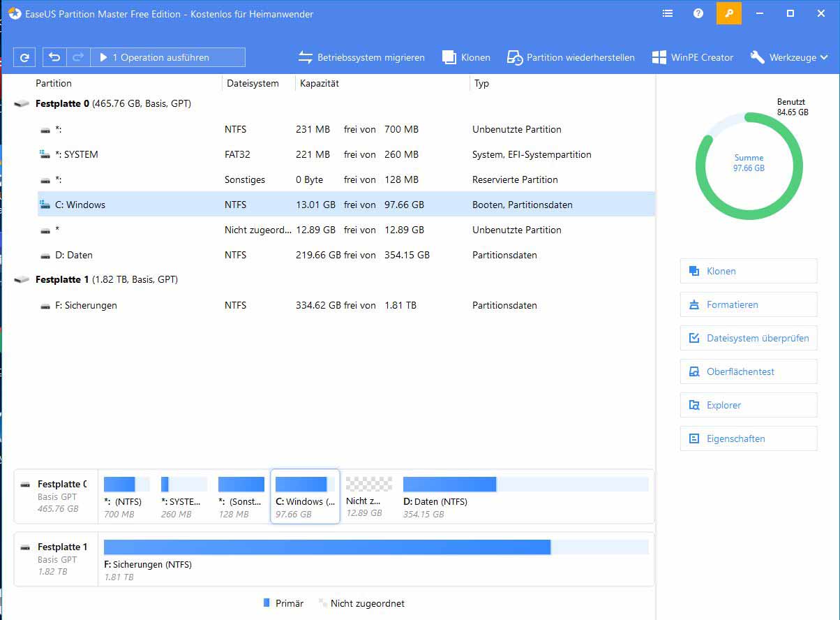The width and height of the screenshot is (840, 620).
Task: Click the greyed redo arrow icon
Action: click(78, 57)
